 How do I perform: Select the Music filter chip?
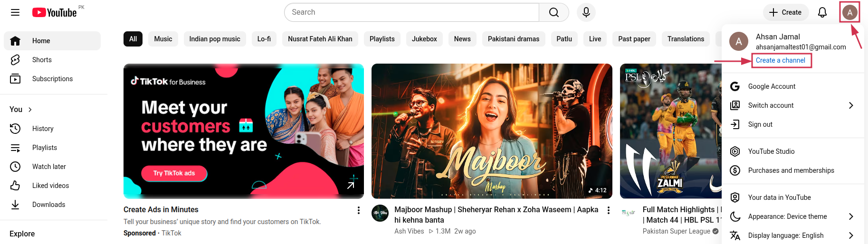[163, 39]
